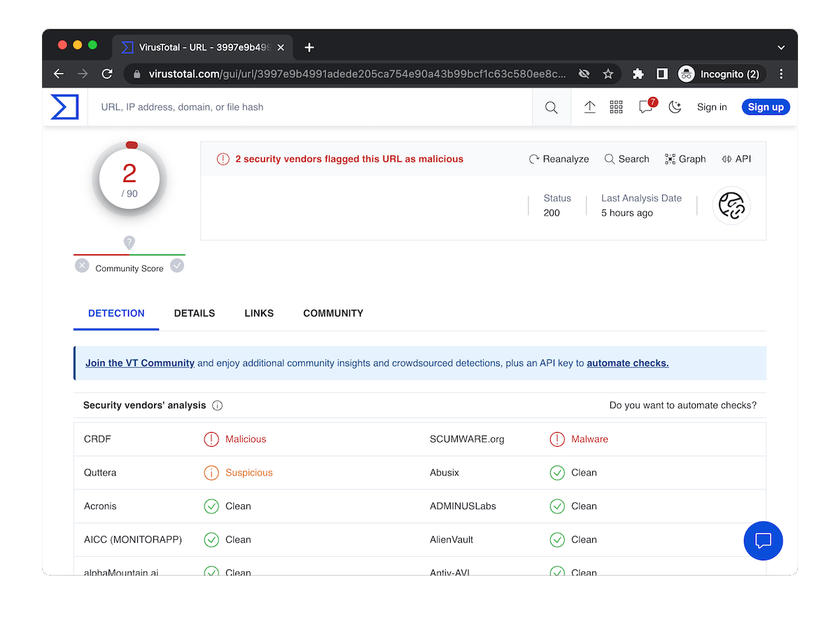Image resolution: width=840 pixels, height=631 pixels.
Task: Click the Sign in link
Action: click(712, 107)
